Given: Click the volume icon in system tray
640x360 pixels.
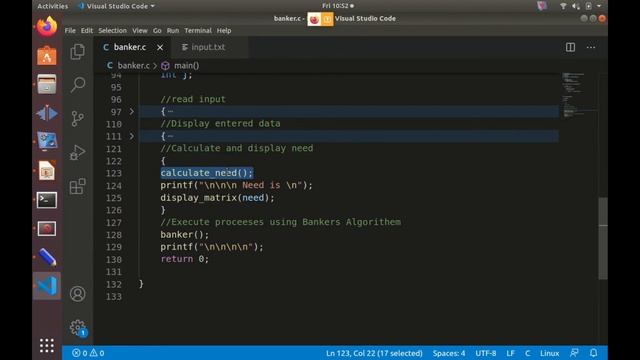Looking at the screenshot, I should tap(576, 6).
